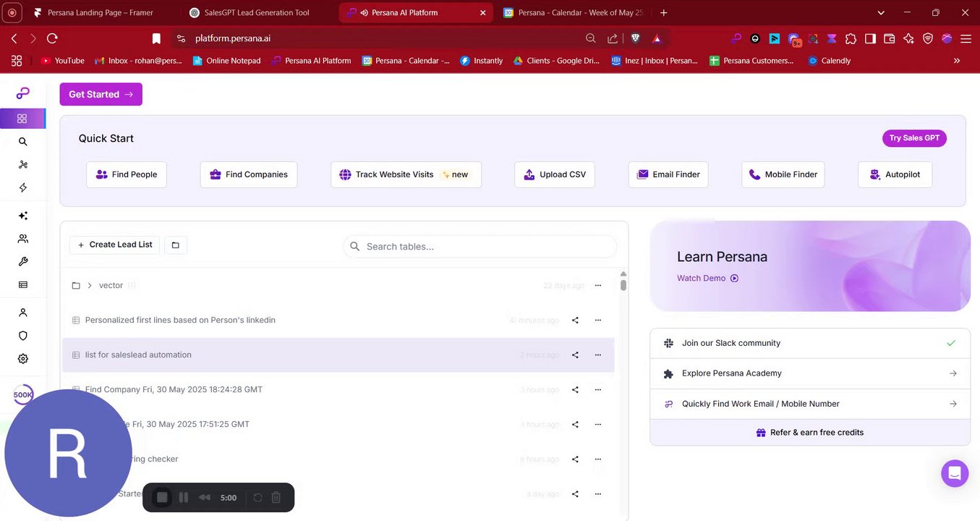Open the table list icon in sidebar
980x521 pixels.
pyautogui.click(x=23, y=285)
